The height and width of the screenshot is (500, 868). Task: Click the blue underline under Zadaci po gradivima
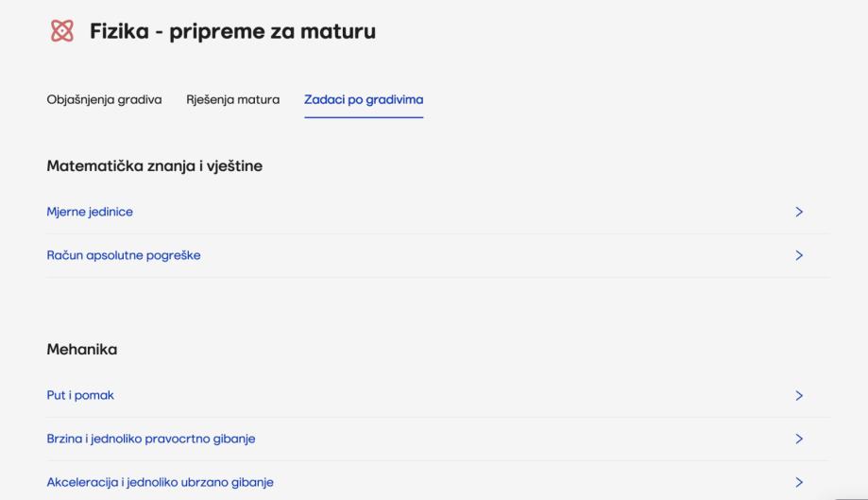click(364, 117)
